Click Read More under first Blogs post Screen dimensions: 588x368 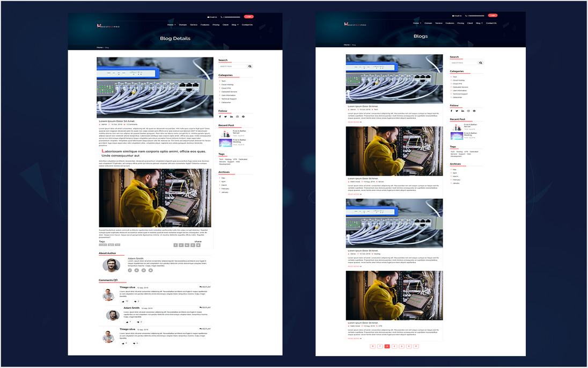[x=355, y=122]
